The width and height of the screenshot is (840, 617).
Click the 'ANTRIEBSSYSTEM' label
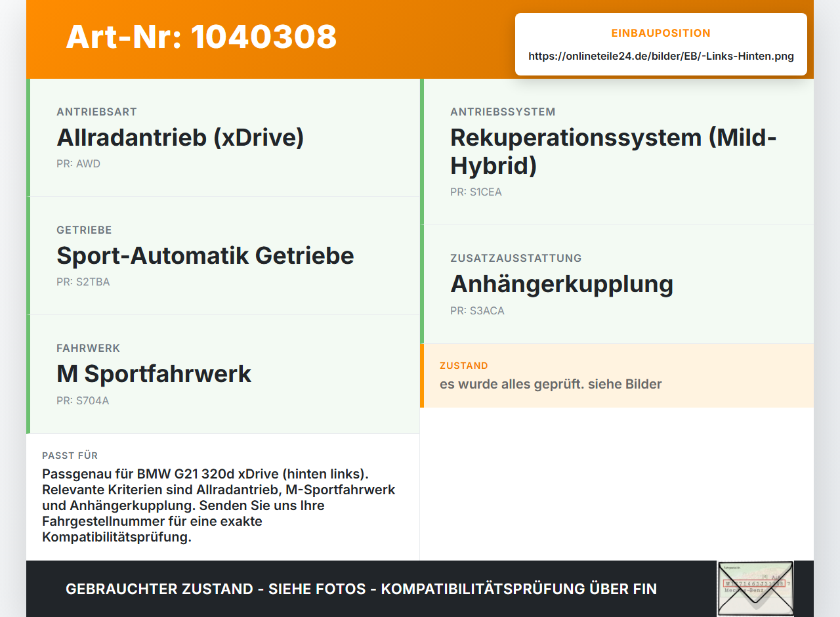pos(503,112)
